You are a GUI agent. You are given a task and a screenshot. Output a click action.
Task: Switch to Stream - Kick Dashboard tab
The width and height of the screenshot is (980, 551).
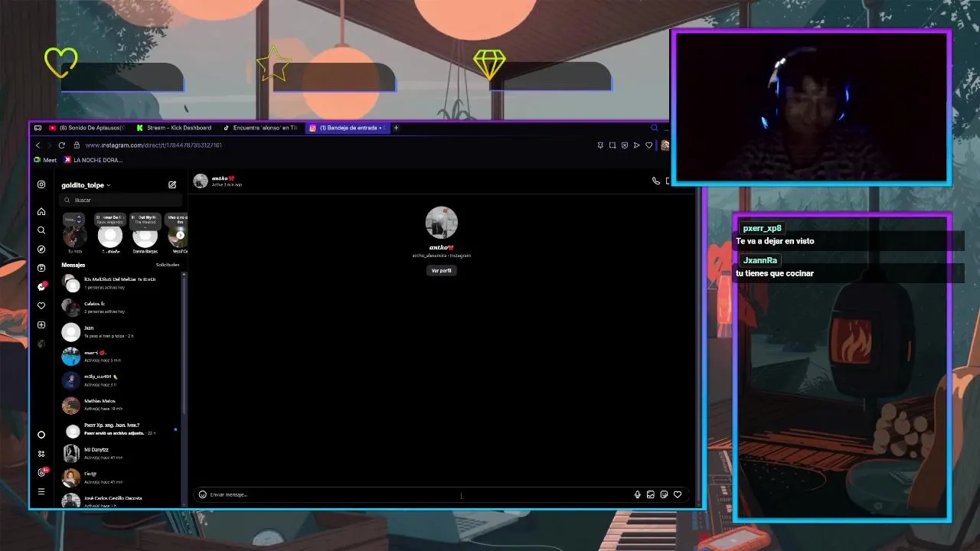(x=174, y=128)
